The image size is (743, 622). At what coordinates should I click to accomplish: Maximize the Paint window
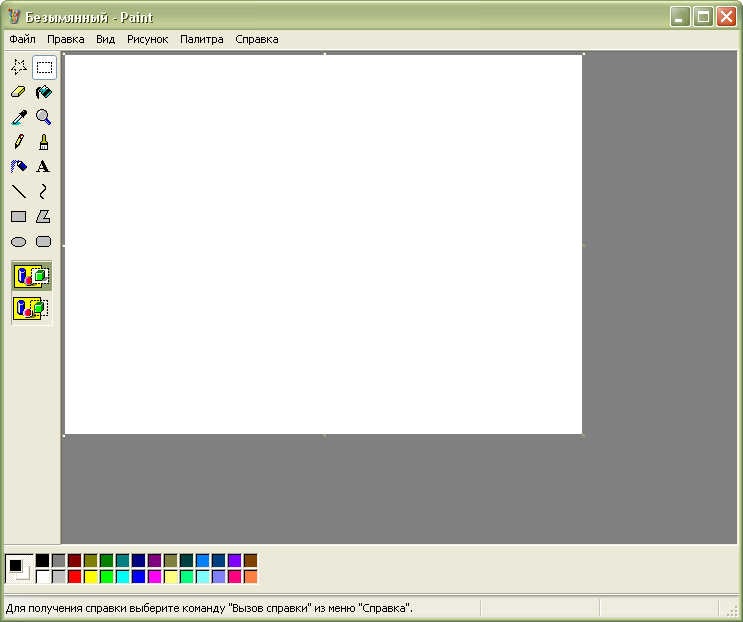click(x=703, y=17)
